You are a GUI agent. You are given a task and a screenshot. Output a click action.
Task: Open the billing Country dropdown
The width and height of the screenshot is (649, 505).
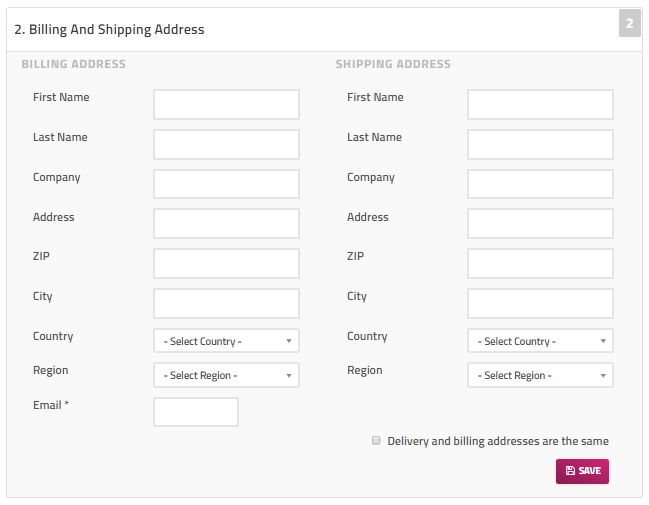click(x=226, y=341)
